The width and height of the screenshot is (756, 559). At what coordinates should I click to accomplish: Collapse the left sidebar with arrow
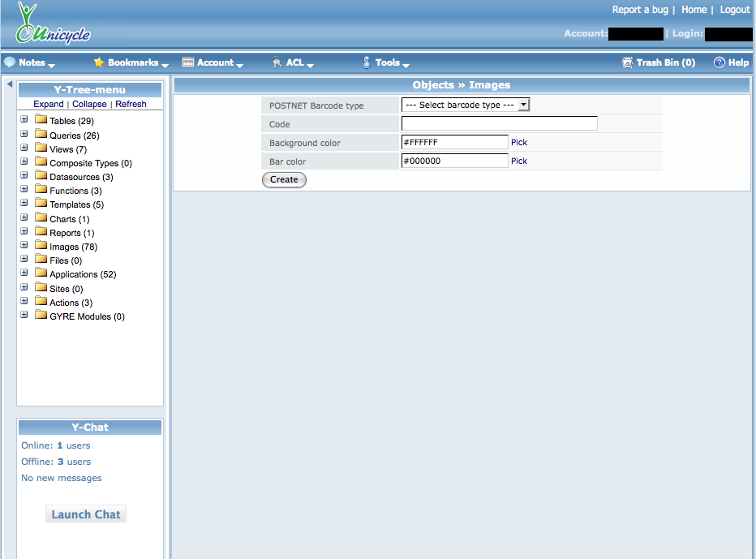[9, 84]
